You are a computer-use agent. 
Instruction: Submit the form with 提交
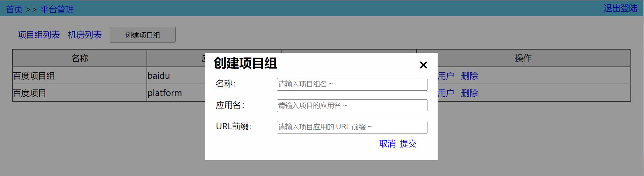coord(408,144)
